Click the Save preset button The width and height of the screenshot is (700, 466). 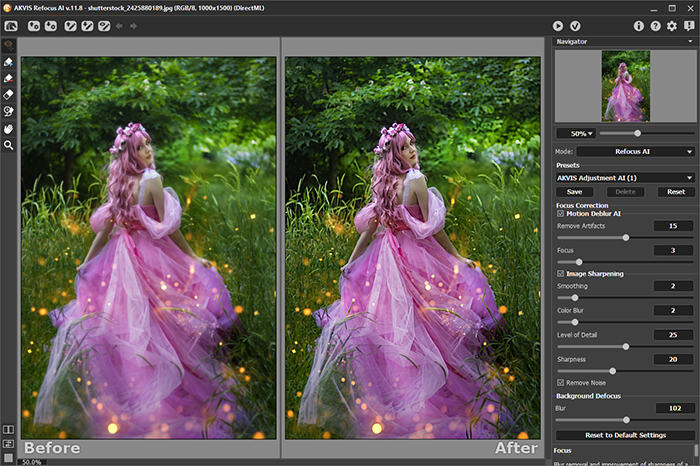pos(574,191)
